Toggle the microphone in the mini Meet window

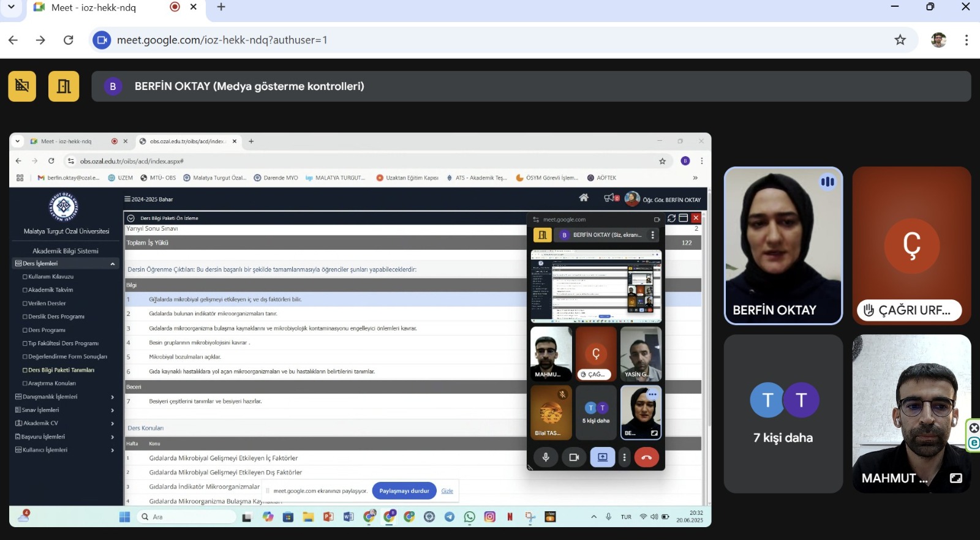tap(545, 457)
